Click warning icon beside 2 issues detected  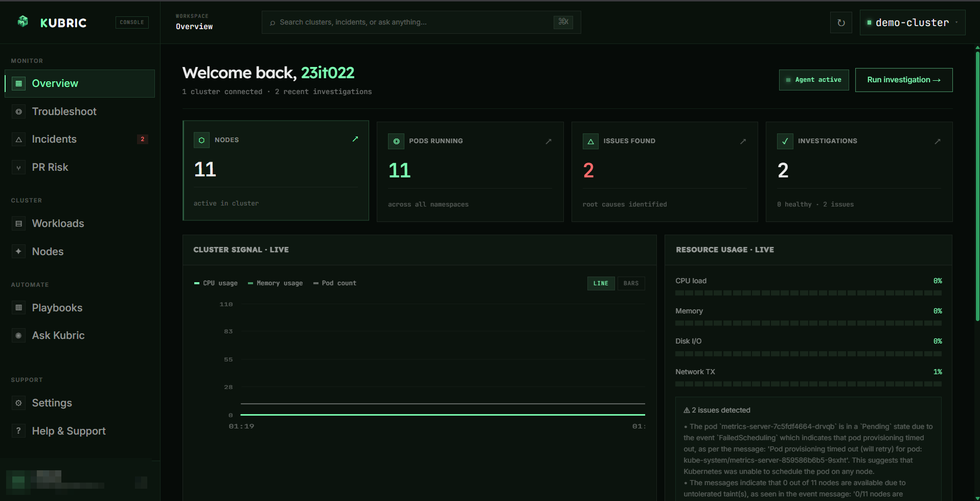point(687,410)
